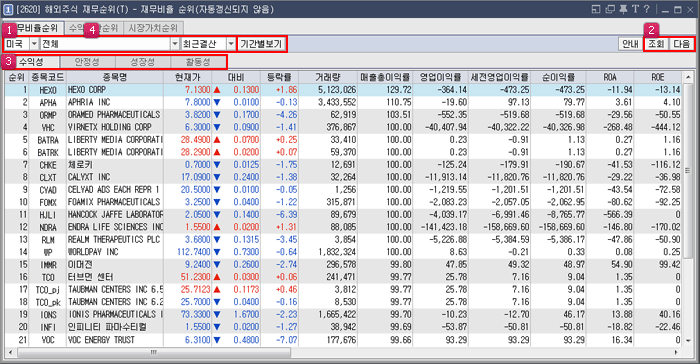Click the 터브먼 센터 stock name
The image size is (700, 364).
pos(91,277)
